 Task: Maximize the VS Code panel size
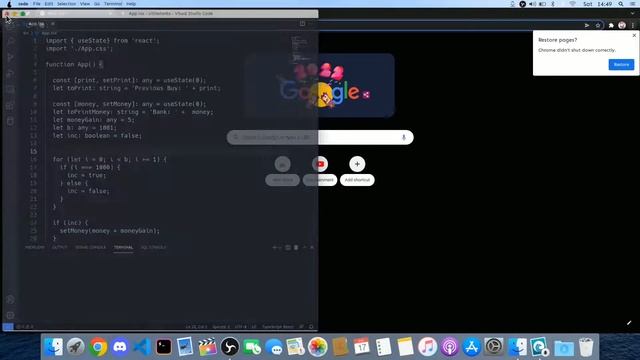click(x=304, y=247)
